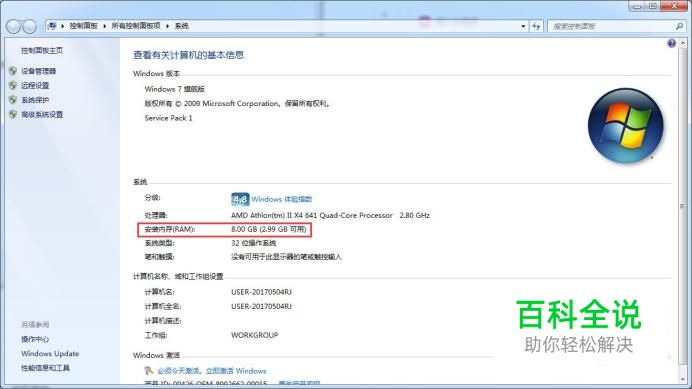The width and height of the screenshot is (692, 389).
Task: Click the 没有可用于此显示器的笔或触控输入 text
Action: (286, 257)
